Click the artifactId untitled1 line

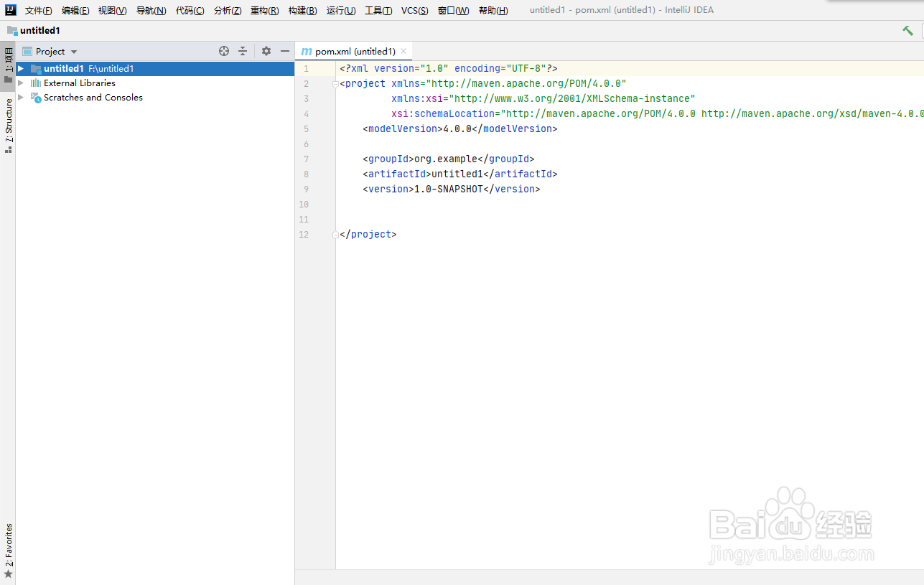[459, 174]
